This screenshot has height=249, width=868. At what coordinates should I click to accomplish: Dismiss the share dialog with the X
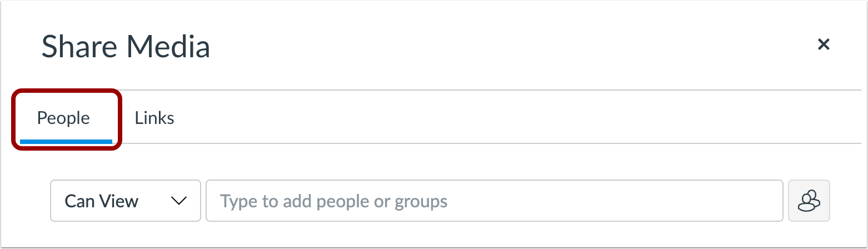point(823,44)
